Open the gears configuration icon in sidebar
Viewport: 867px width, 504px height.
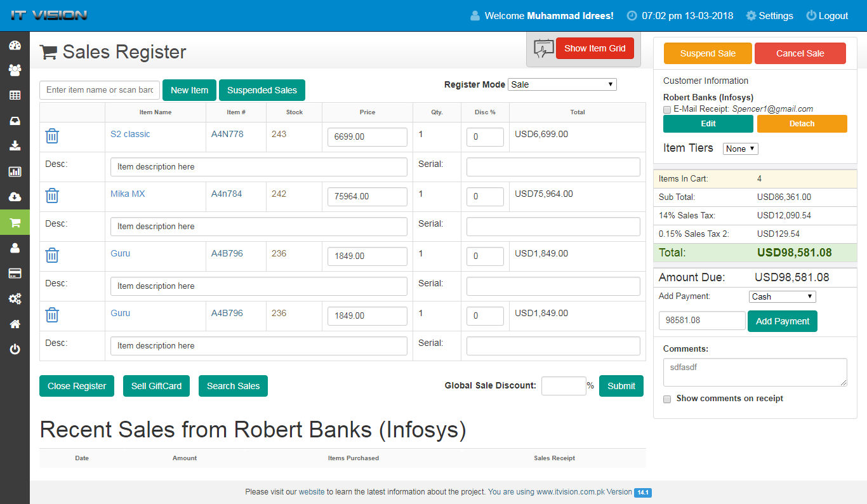(15, 298)
